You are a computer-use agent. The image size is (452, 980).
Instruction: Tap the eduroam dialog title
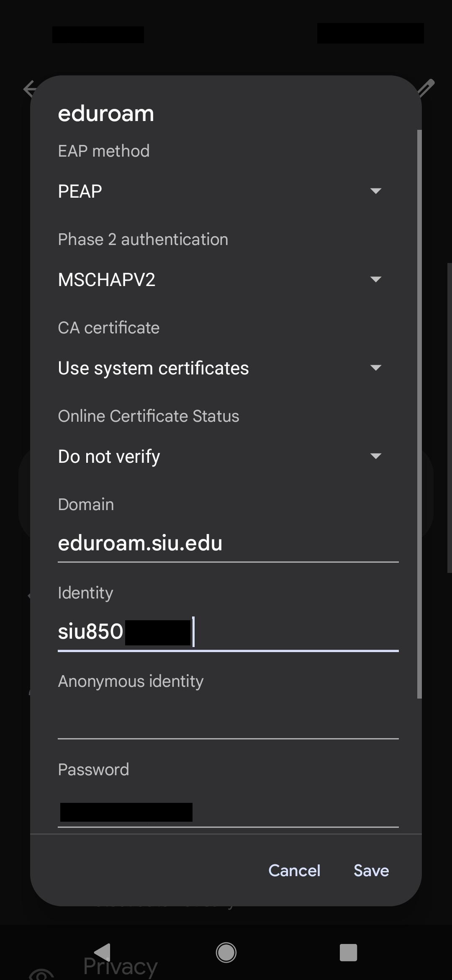click(105, 112)
